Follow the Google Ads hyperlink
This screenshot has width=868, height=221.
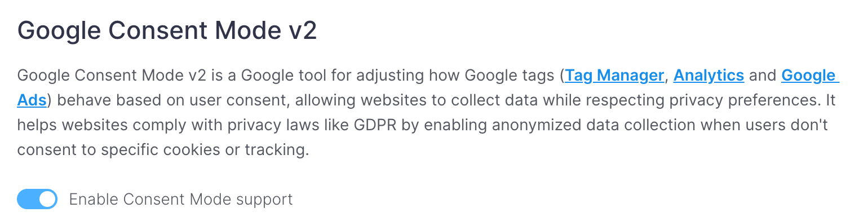coord(810,75)
